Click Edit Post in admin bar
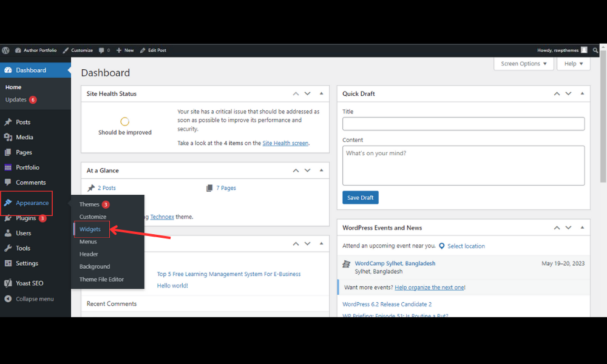Viewport: 607px width, 364px height. pyautogui.click(x=153, y=50)
